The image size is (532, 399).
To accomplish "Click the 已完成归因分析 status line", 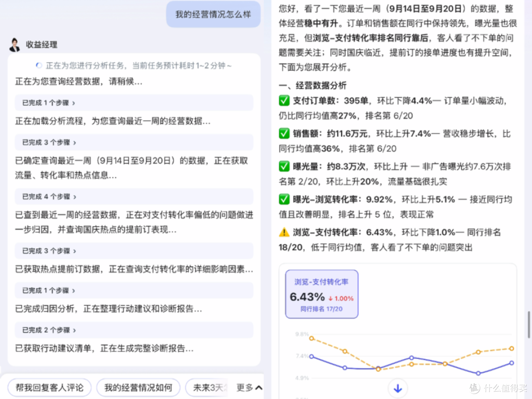I will (x=108, y=308).
